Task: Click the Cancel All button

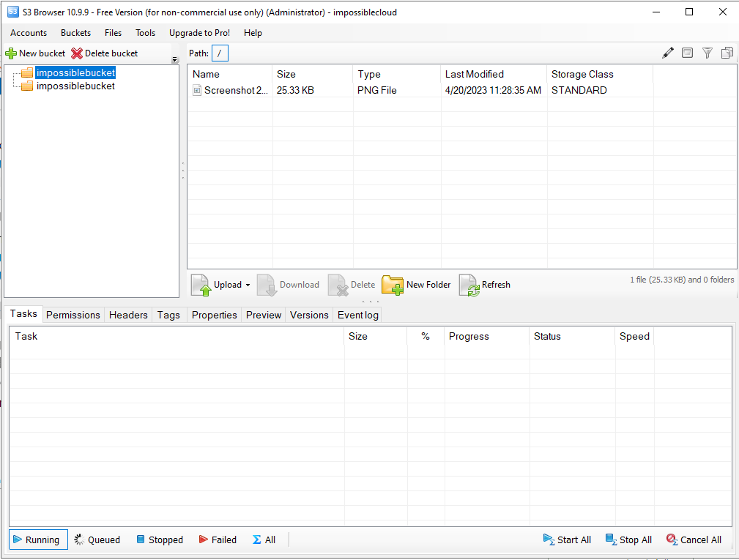Action: click(694, 540)
